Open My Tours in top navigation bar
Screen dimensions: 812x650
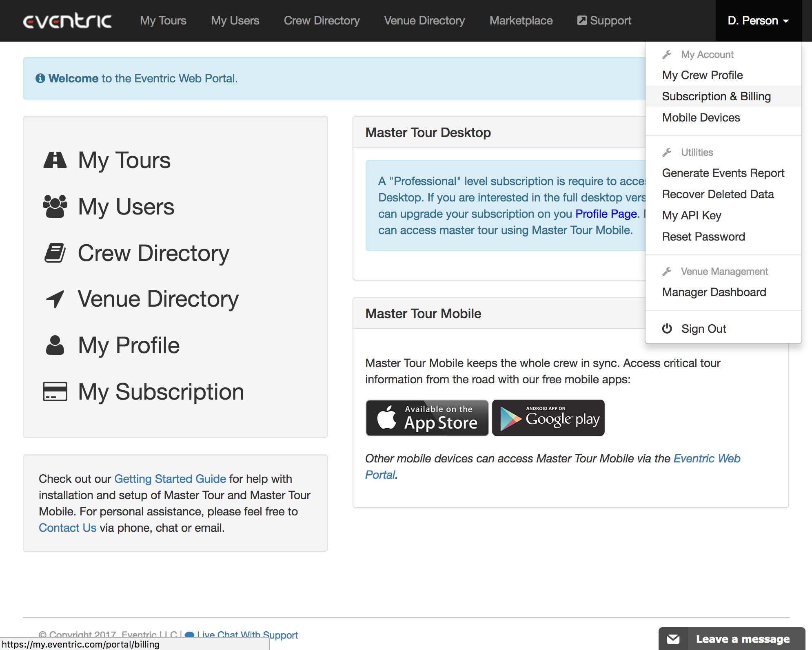(x=163, y=20)
